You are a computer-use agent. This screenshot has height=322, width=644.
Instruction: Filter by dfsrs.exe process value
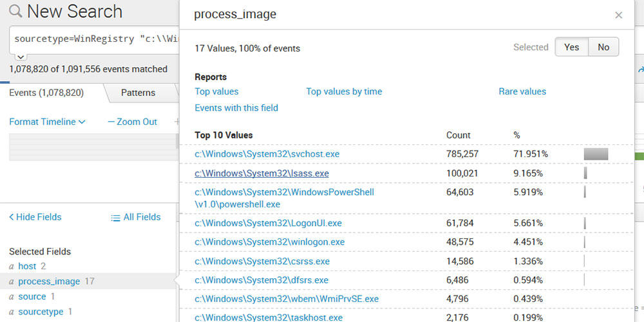[261, 280]
